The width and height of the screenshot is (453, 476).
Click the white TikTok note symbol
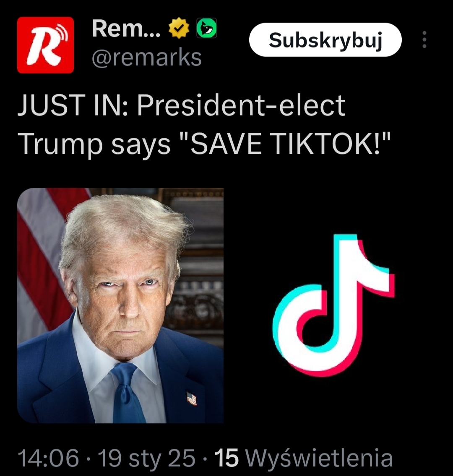tap(333, 305)
